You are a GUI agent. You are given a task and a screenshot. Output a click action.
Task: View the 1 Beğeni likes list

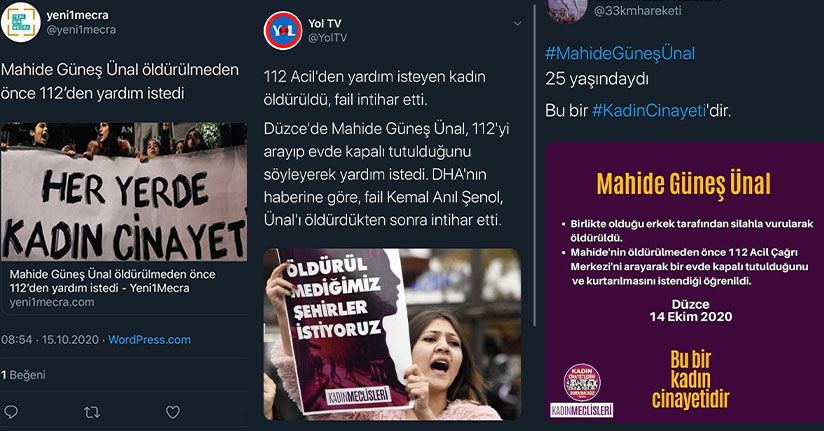23,375
